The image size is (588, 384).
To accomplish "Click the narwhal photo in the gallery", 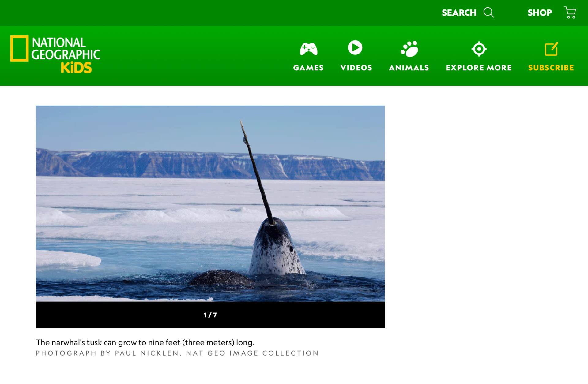I will (210, 203).
